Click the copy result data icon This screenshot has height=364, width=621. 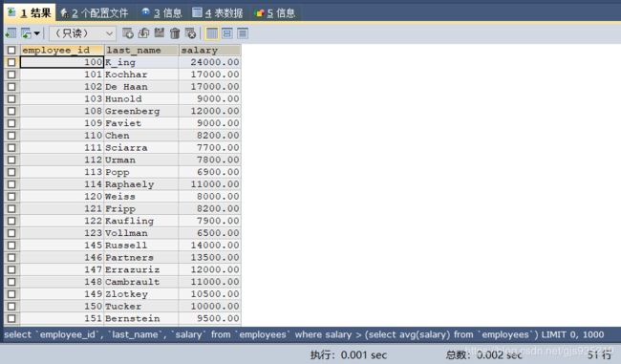[26, 33]
